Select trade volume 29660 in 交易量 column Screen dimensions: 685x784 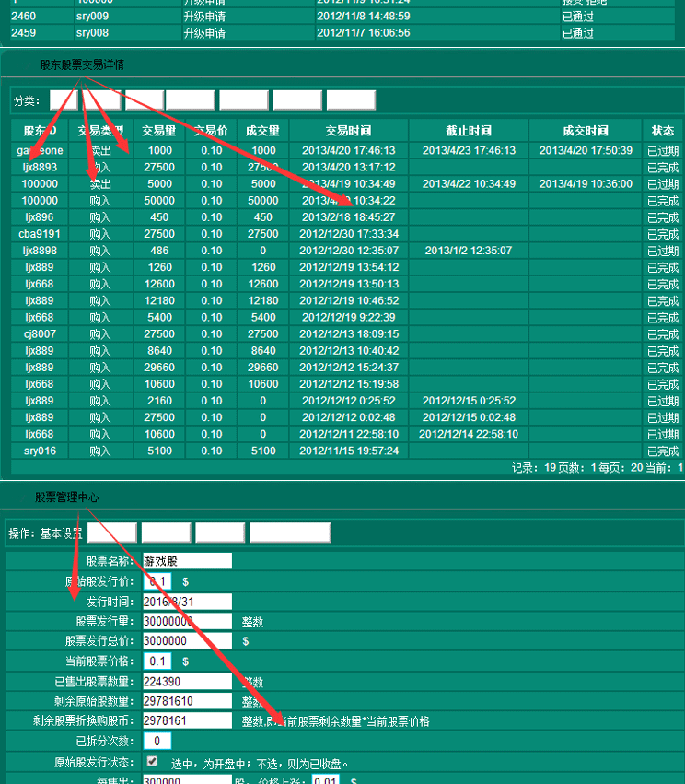coord(159,368)
